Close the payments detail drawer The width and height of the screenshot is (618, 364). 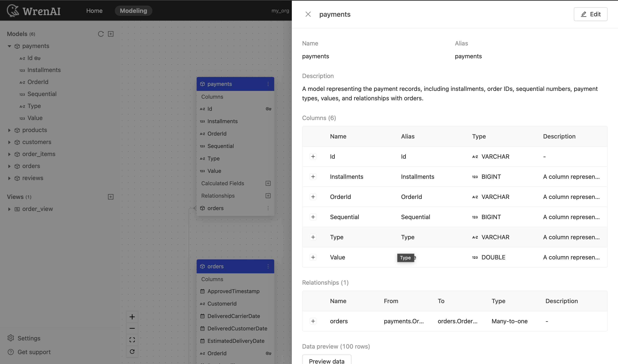pyautogui.click(x=308, y=14)
